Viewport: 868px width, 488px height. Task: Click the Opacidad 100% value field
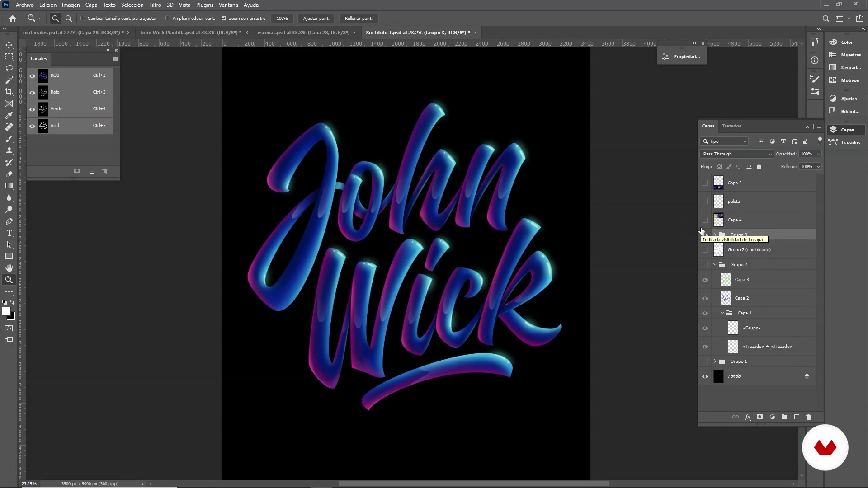(x=807, y=154)
